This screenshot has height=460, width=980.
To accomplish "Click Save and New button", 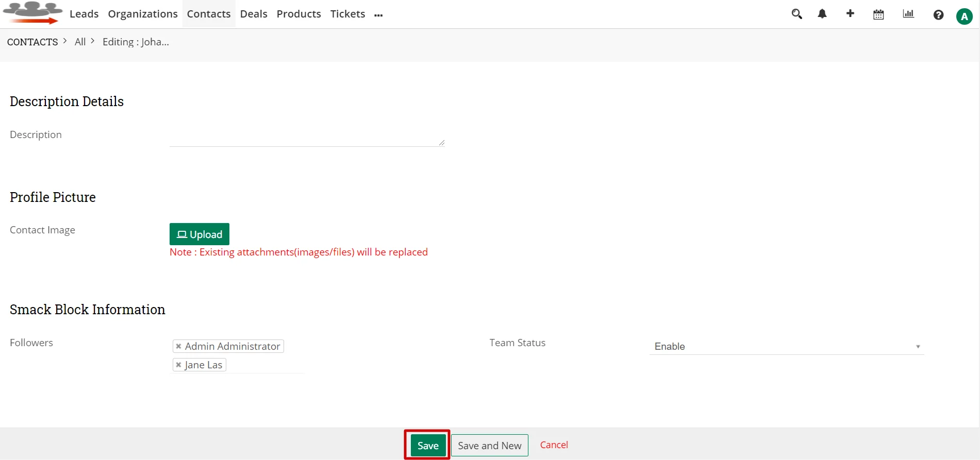I will [x=489, y=445].
